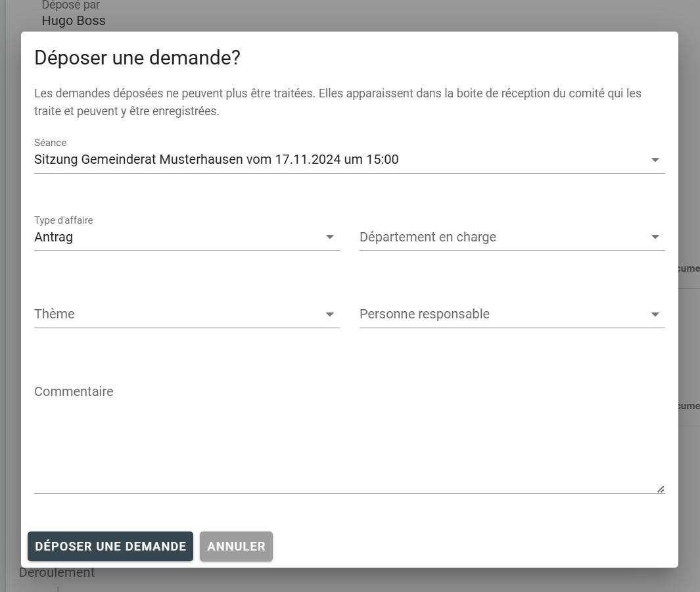The width and height of the screenshot is (700, 592).
Task: Click the Département en charge arrow icon
Action: pyautogui.click(x=655, y=237)
